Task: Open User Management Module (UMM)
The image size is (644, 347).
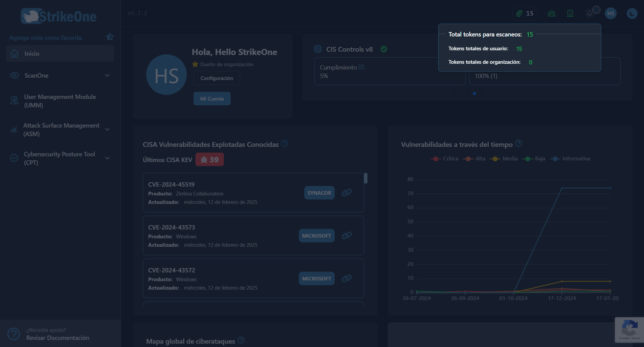Action: (x=60, y=101)
